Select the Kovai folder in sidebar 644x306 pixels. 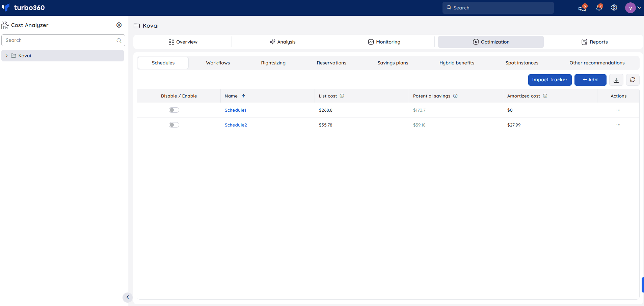pos(62,56)
